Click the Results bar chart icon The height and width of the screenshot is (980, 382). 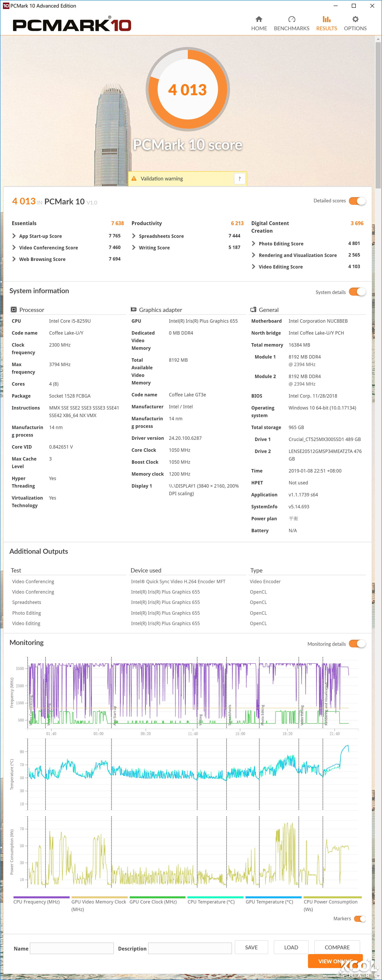point(326,19)
